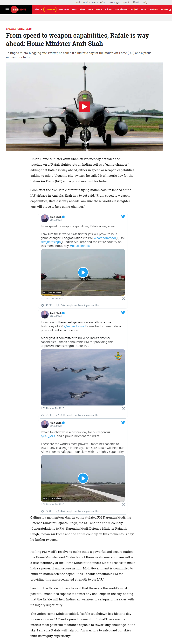The image size is (172, 644).
Task: Open info icon on second tweet
Action: pos(123,409)
